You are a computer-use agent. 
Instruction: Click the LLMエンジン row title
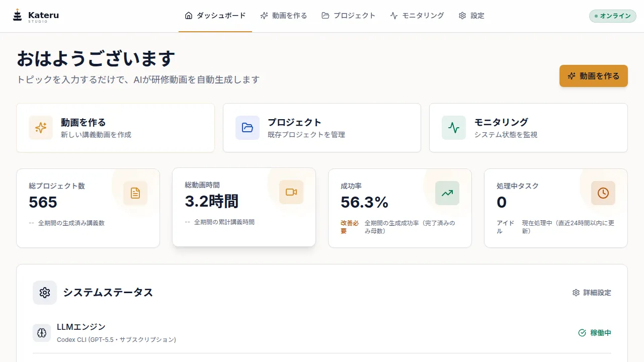(x=81, y=327)
